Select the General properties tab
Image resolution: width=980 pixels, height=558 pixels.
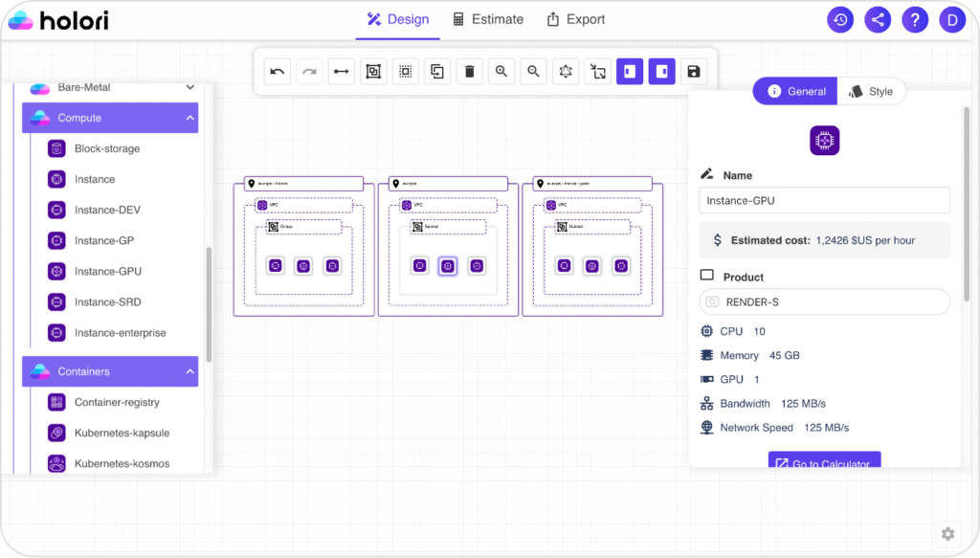[x=795, y=92]
